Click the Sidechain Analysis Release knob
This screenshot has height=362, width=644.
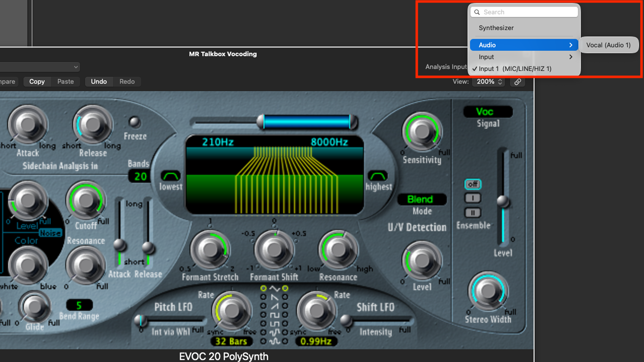pos(93,125)
